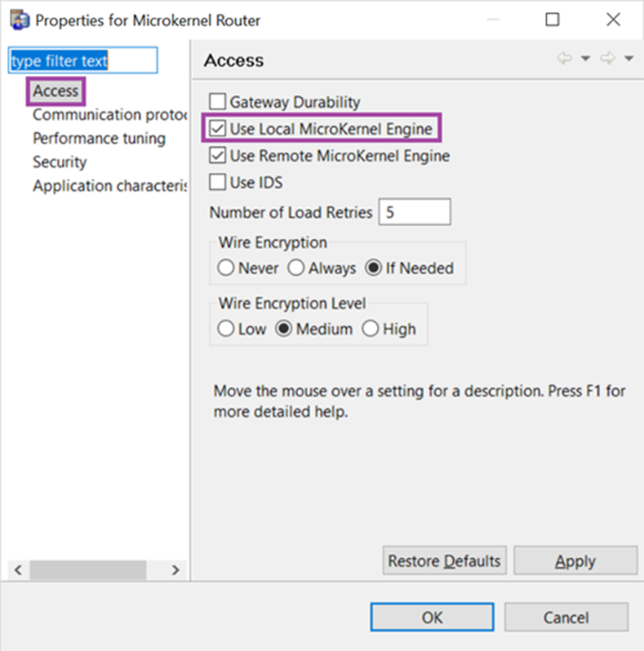Click the forward navigation arrow icon
This screenshot has height=651, width=644.
click(608, 59)
